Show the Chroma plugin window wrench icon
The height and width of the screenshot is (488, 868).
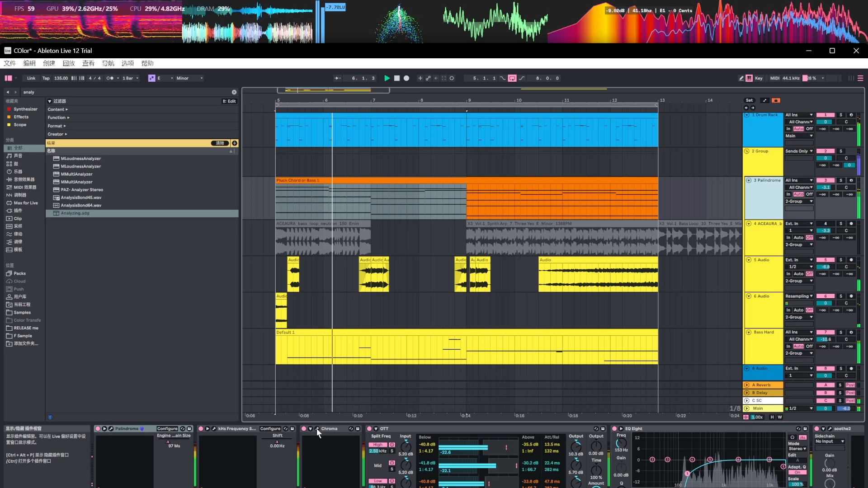click(317, 429)
